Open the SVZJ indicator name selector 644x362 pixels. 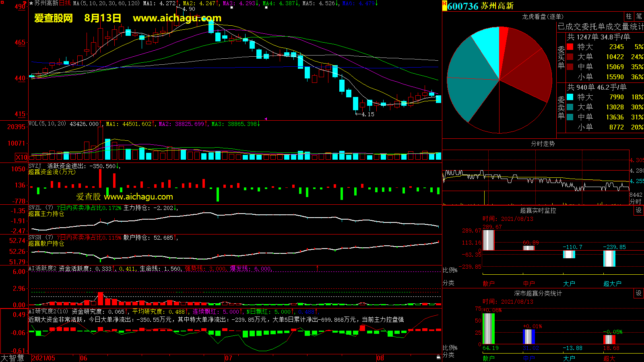click(x=35, y=166)
